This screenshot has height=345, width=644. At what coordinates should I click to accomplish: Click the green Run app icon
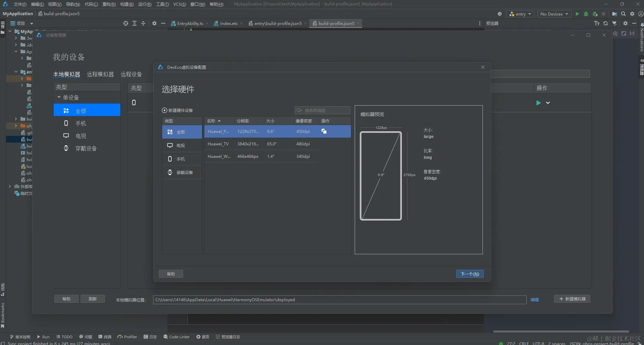pos(577,14)
